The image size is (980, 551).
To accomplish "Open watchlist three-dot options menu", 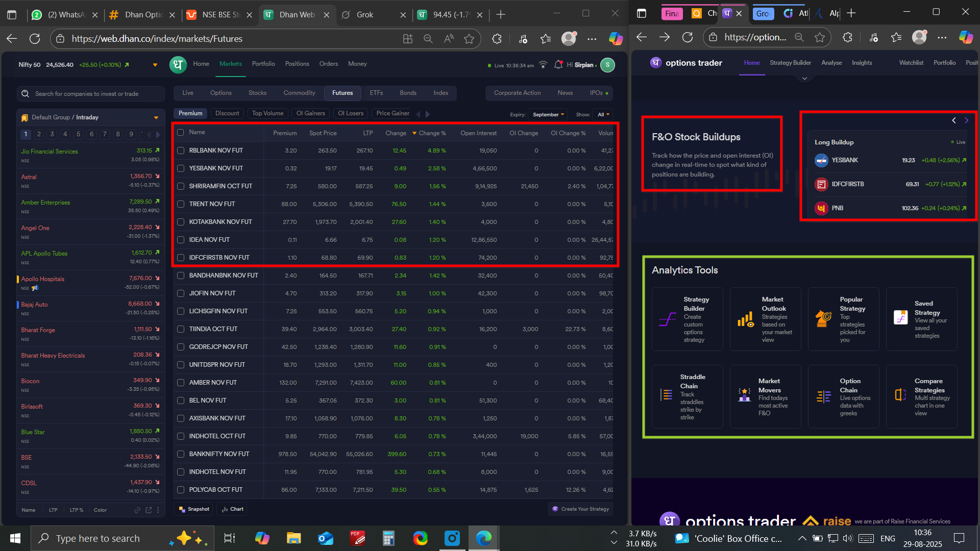I will (158, 510).
